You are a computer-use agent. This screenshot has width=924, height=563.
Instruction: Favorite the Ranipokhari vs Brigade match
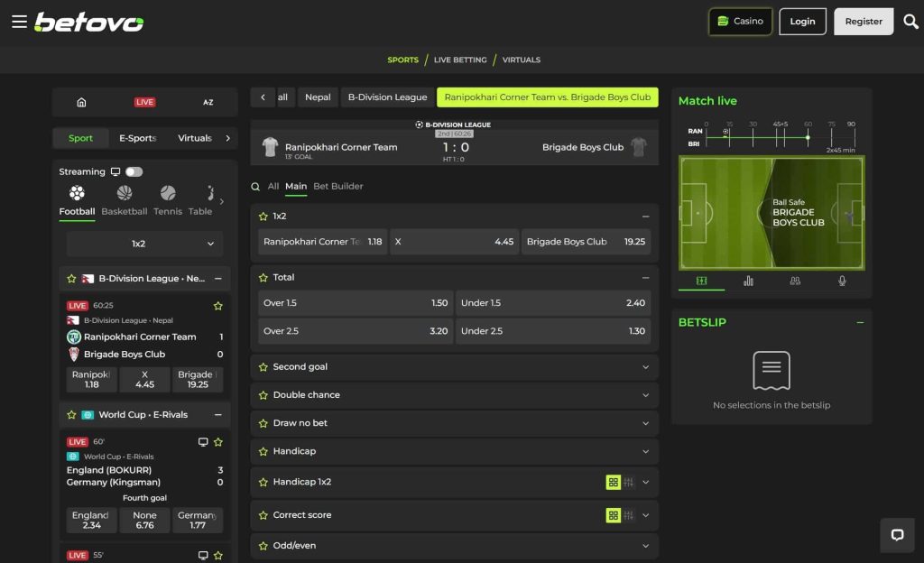pyautogui.click(x=218, y=306)
